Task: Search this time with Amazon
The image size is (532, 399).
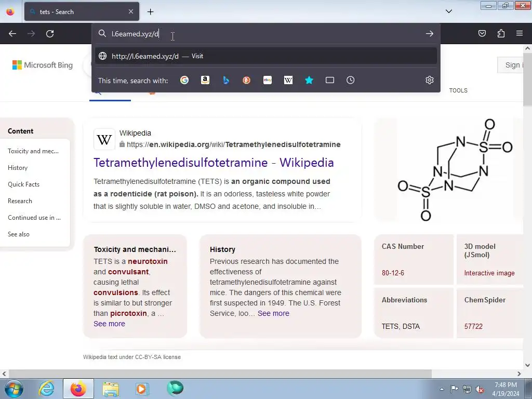Action: [x=205, y=80]
